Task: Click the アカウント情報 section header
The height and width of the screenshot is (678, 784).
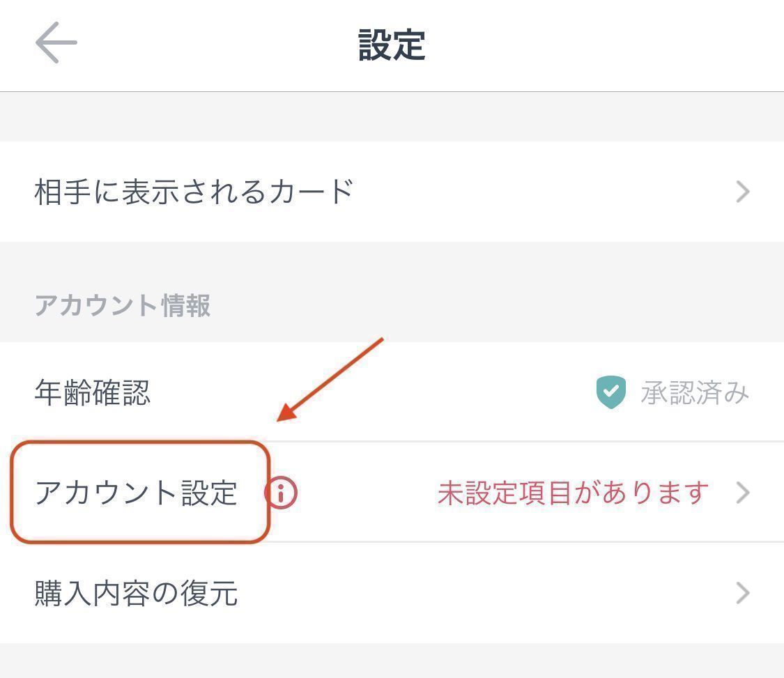Action: click(122, 305)
